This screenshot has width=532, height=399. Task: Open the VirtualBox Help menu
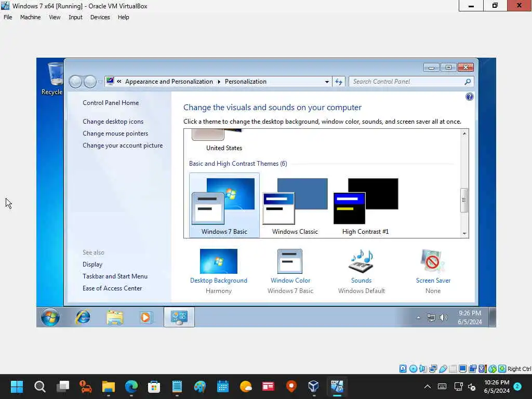tap(123, 17)
